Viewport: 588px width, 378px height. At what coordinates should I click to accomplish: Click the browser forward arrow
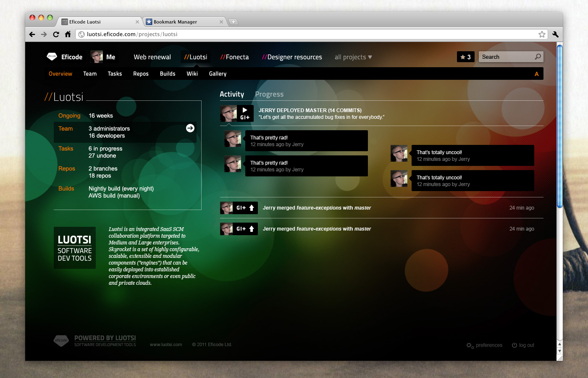44,34
